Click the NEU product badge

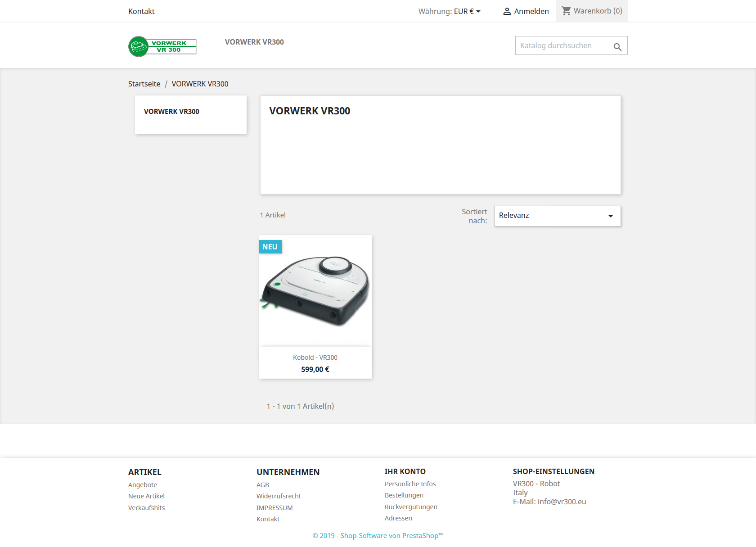point(270,247)
